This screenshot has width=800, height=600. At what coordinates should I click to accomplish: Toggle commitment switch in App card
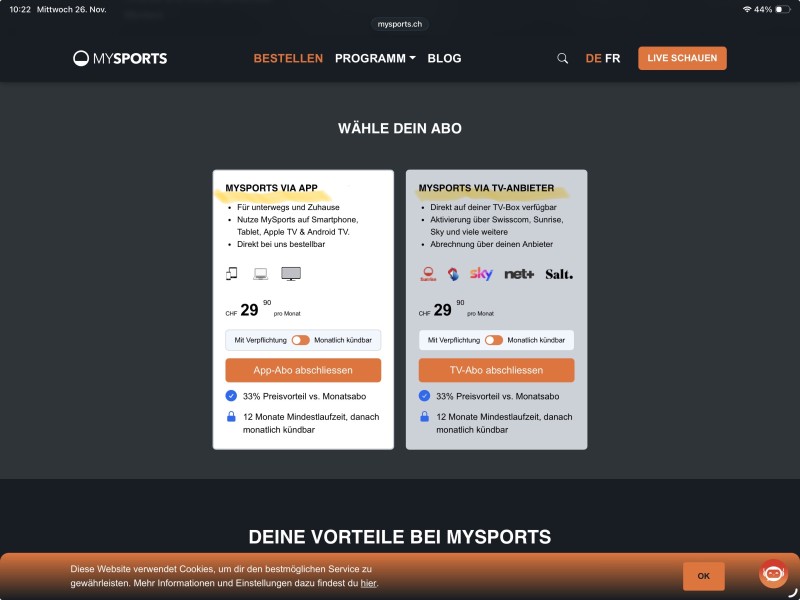point(300,340)
